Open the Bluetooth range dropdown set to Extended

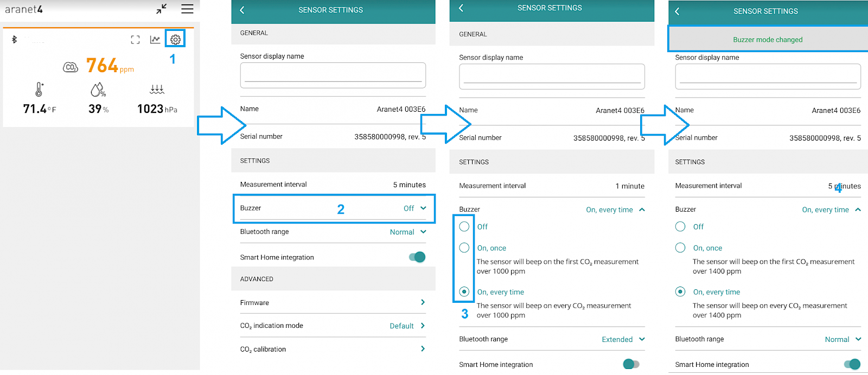(x=623, y=339)
